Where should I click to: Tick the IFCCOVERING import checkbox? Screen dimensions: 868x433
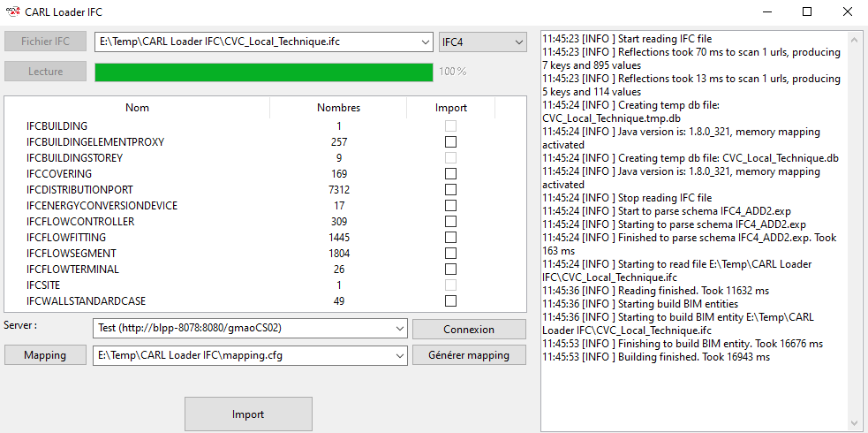450,174
